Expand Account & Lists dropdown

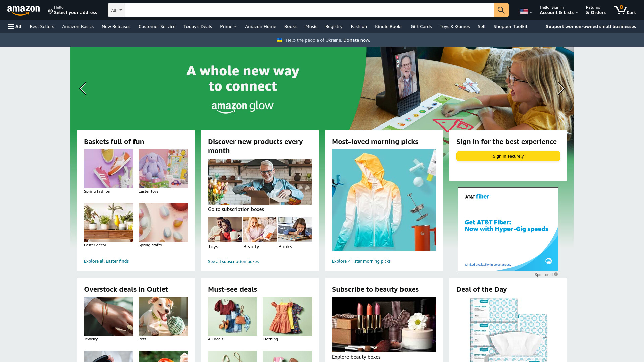pyautogui.click(x=558, y=10)
